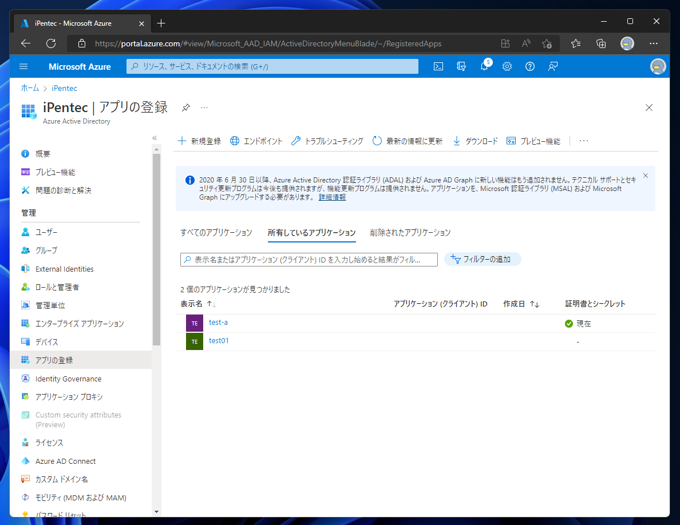Click the purple TE icon for test-a
The image size is (680, 525).
(194, 323)
